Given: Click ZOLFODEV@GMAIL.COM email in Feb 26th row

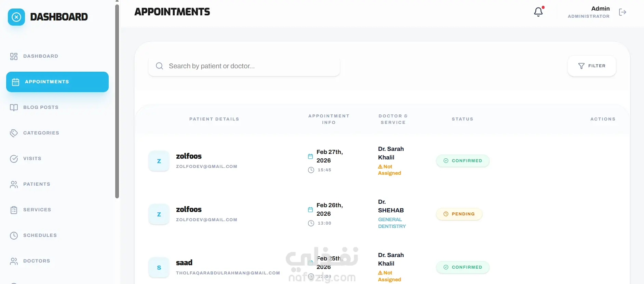Looking at the screenshot, I should coord(206,220).
